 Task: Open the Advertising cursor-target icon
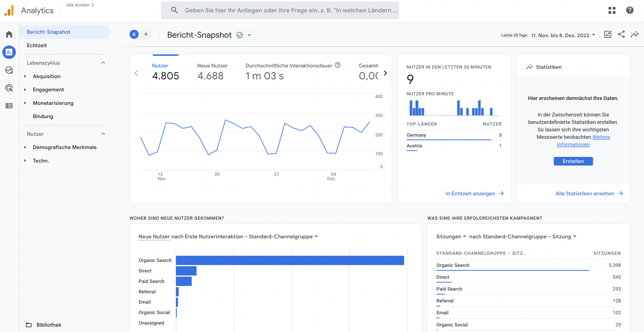pyautogui.click(x=9, y=88)
